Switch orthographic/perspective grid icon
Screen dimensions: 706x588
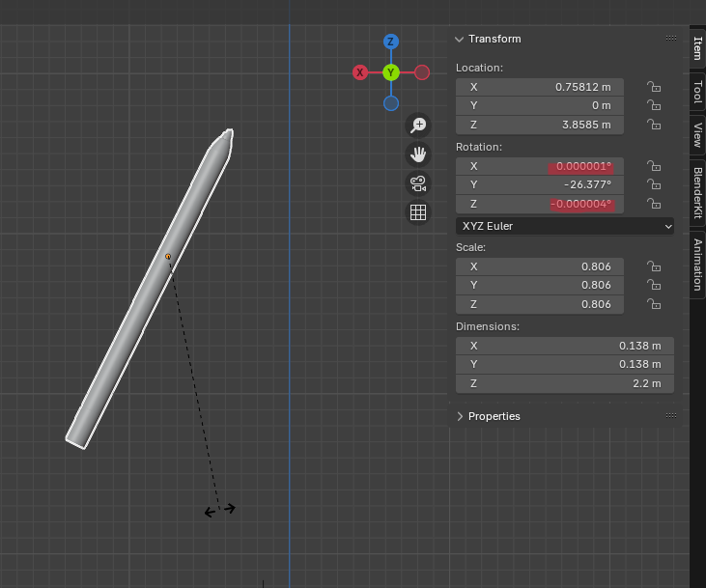pos(418,212)
